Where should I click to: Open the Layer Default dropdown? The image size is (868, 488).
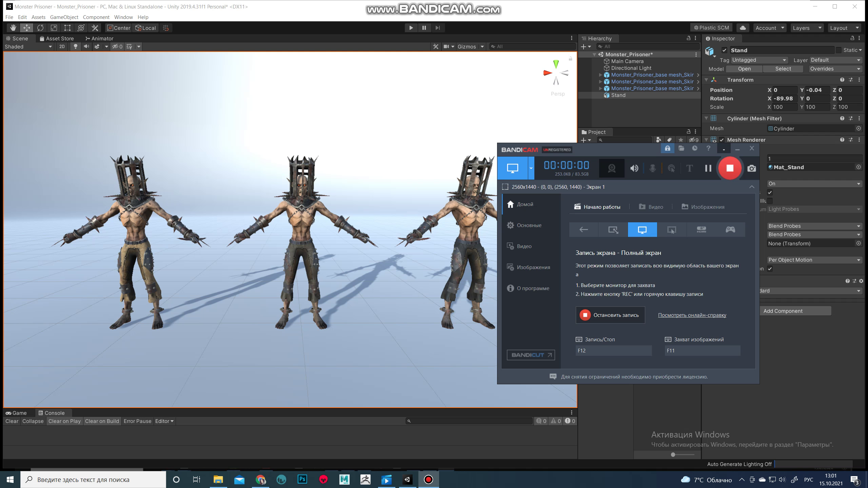click(835, 60)
